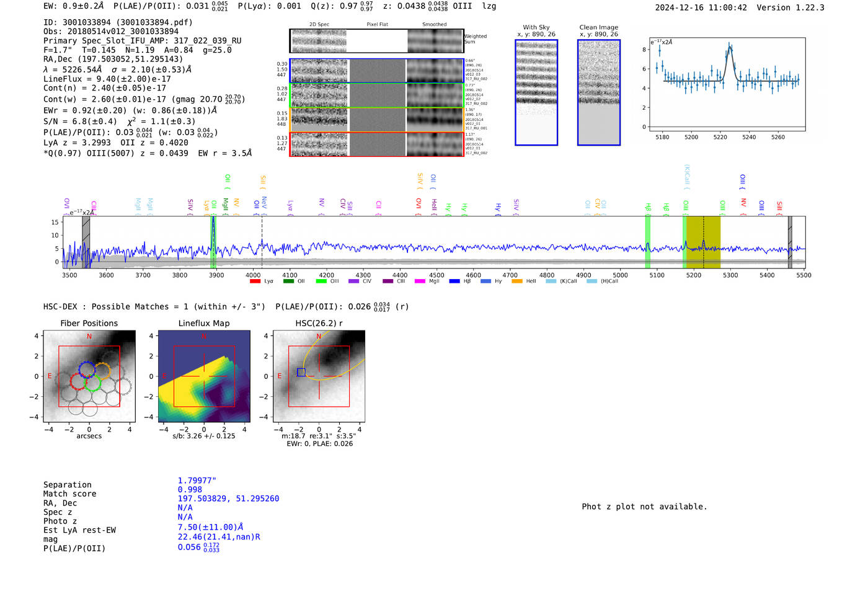Image resolution: width=868 pixels, height=591 pixels.
Task: Click the blue fiber circle in Fiber Positions
Action: pos(87,370)
